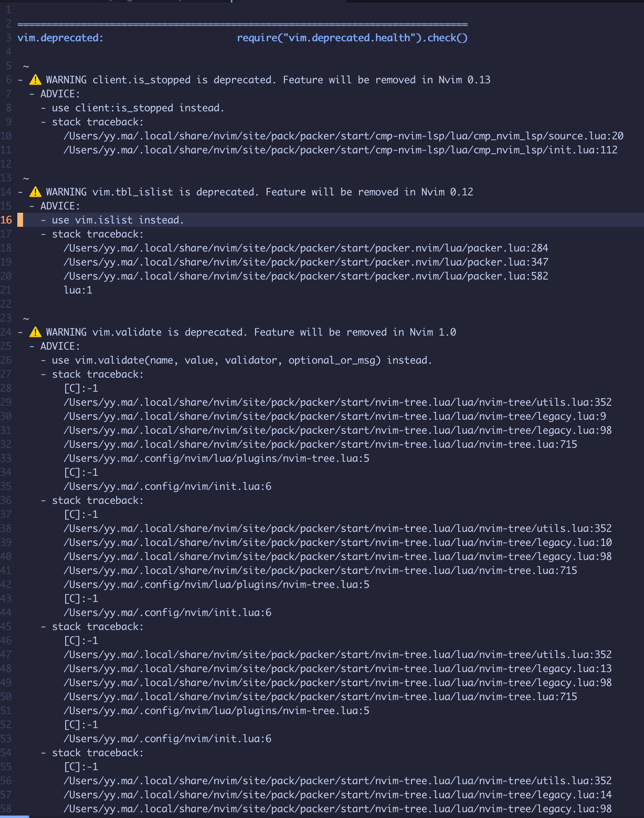
Task: Jump to the packer.lua:284 traceback path
Action: click(305, 248)
